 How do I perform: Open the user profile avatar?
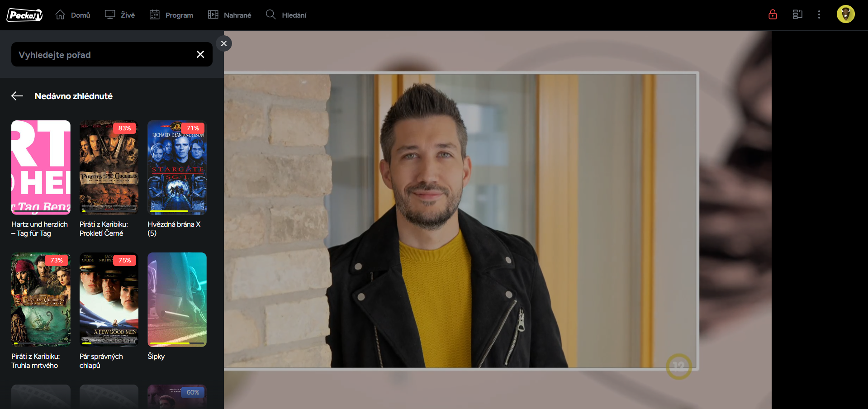click(845, 14)
